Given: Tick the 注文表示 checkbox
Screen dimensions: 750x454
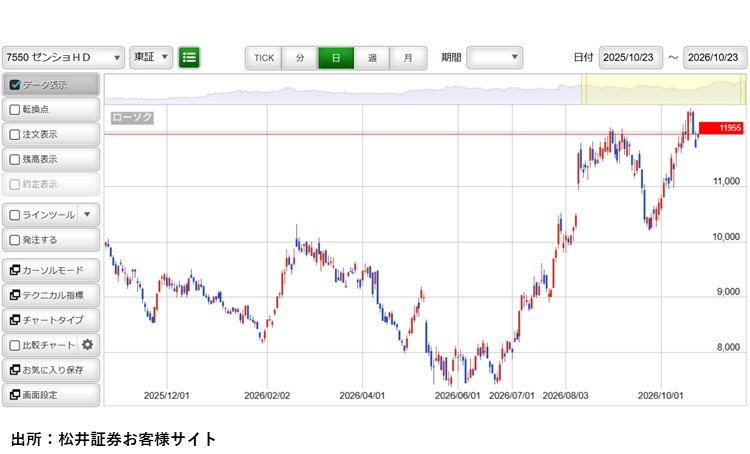Looking at the screenshot, I should point(15,134).
